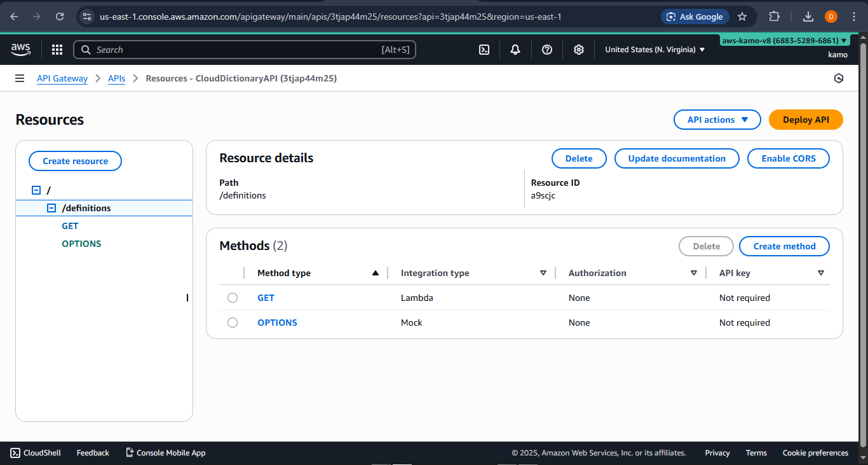868x465 pixels.
Task: Open the settings gear icon
Action: (x=579, y=49)
